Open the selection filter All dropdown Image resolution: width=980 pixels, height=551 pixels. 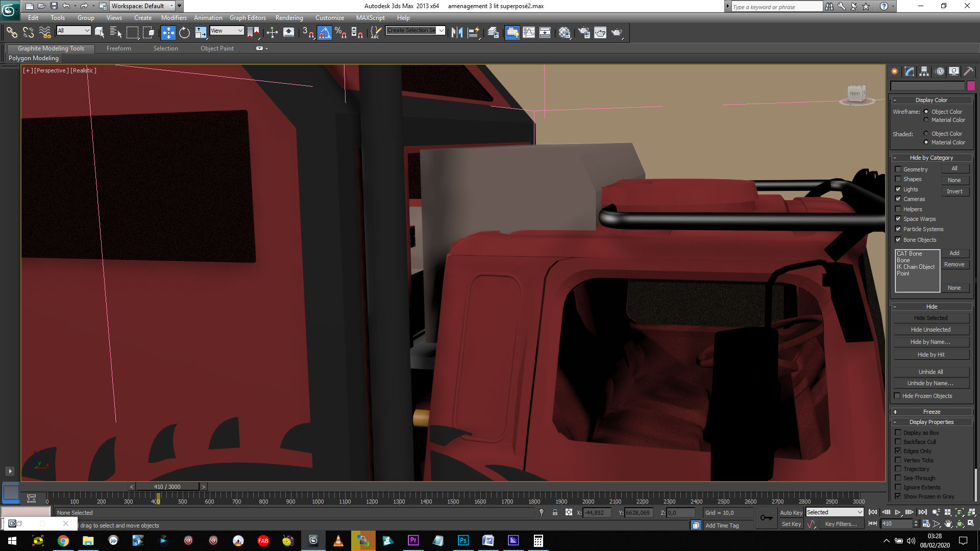tap(73, 31)
